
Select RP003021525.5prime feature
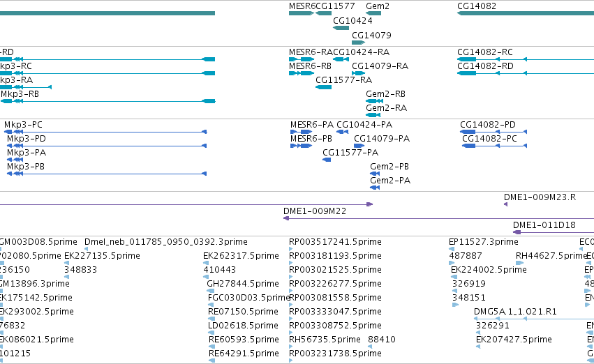(x=291, y=277)
